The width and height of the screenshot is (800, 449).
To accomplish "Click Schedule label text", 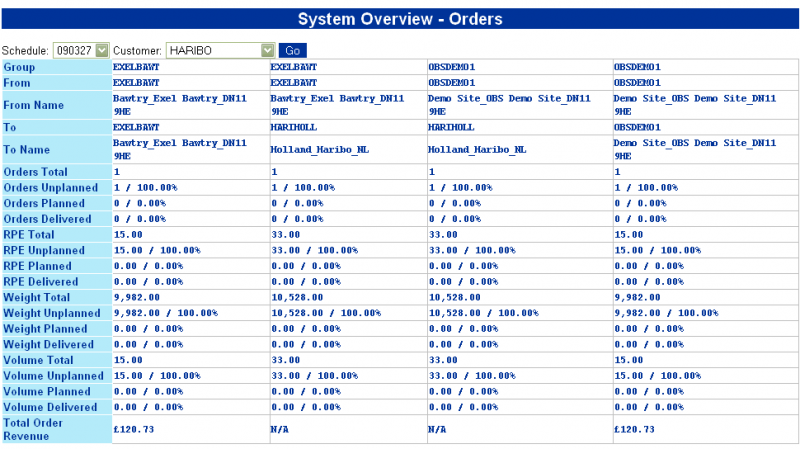I will [x=25, y=51].
